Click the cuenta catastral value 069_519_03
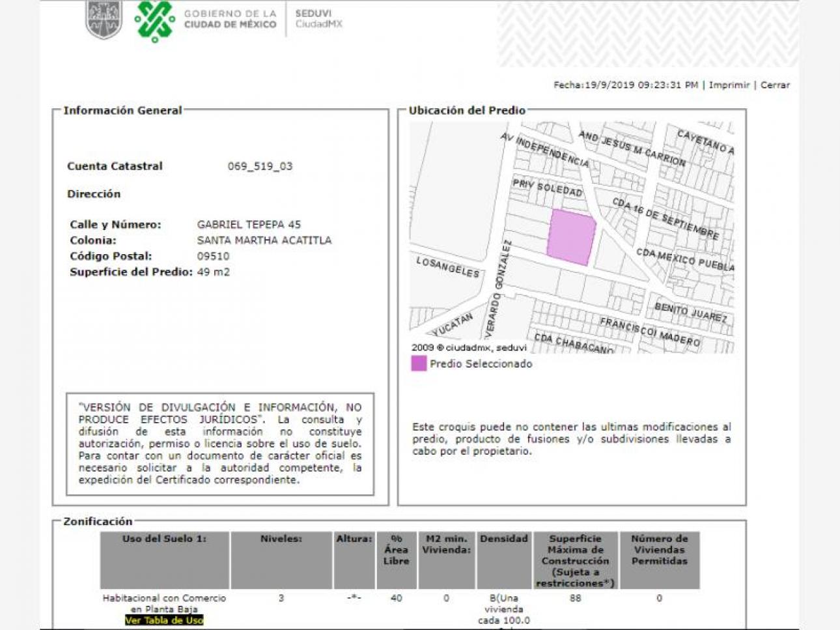Screen dimensions: 840x630 click(260, 166)
